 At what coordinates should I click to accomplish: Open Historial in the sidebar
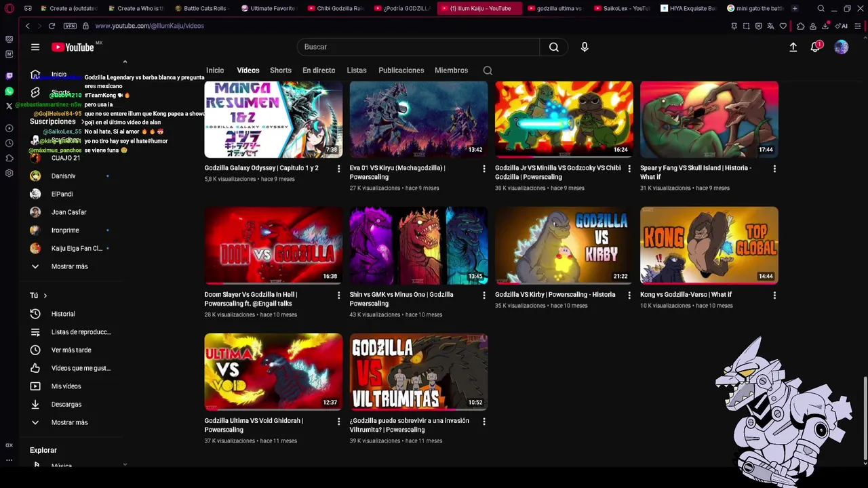click(63, 314)
